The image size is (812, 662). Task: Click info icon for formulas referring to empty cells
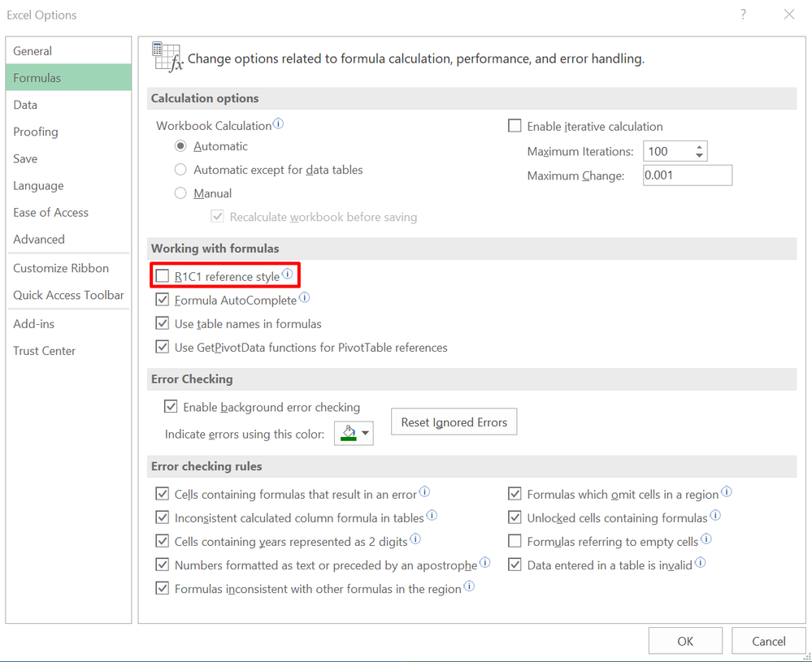706,539
